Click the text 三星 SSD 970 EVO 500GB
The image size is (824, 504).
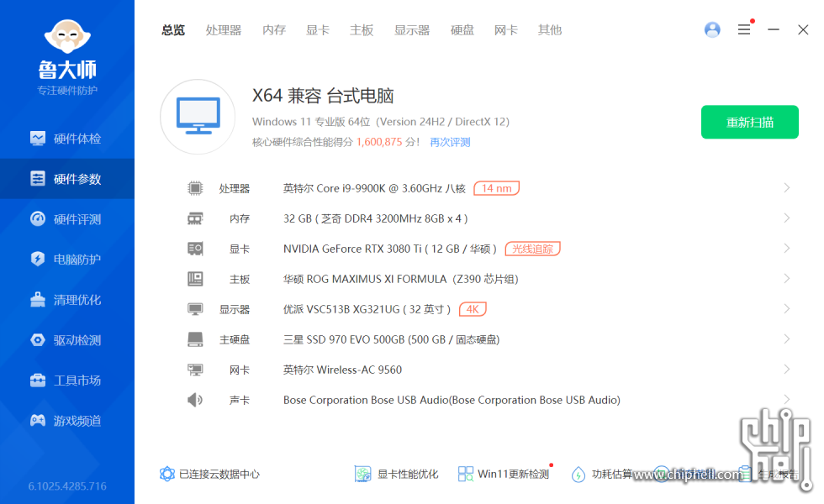point(344,339)
